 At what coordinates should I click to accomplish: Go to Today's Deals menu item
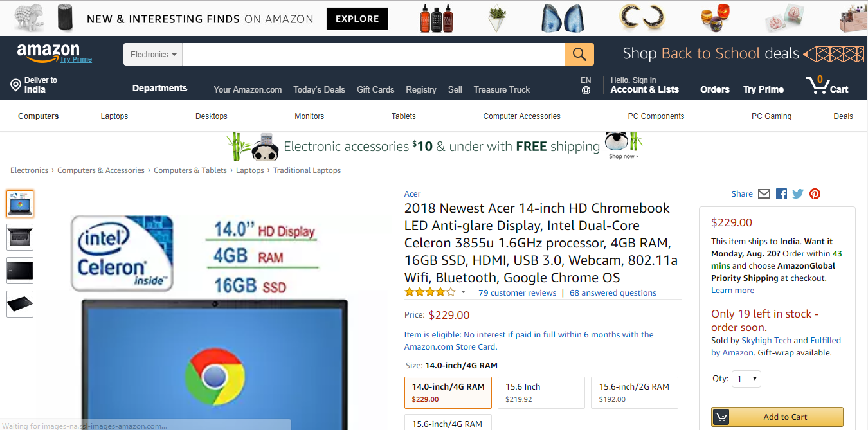pos(319,90)
